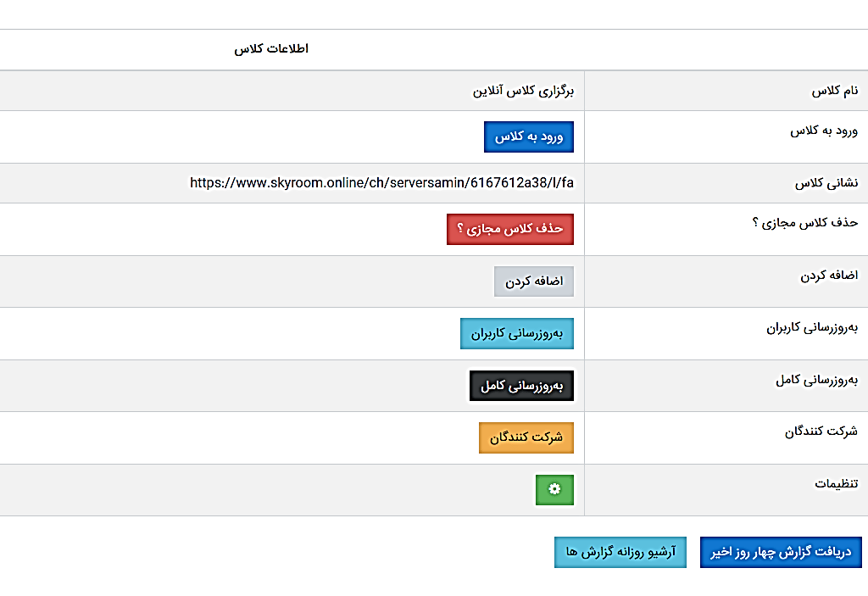The height and width of the screenshot is (596, 868).
Task: Click the اطلاعات کلاس table header
Action: (271, 49)
